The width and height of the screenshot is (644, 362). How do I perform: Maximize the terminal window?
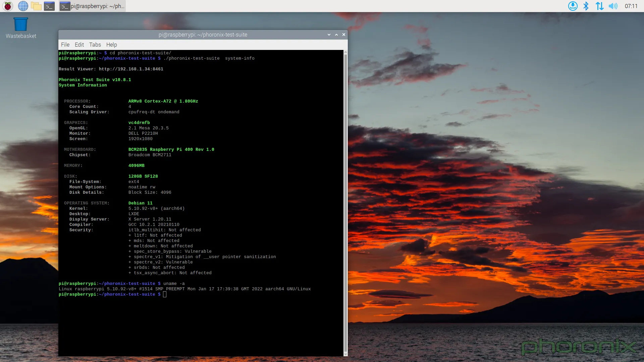(336, 35)
